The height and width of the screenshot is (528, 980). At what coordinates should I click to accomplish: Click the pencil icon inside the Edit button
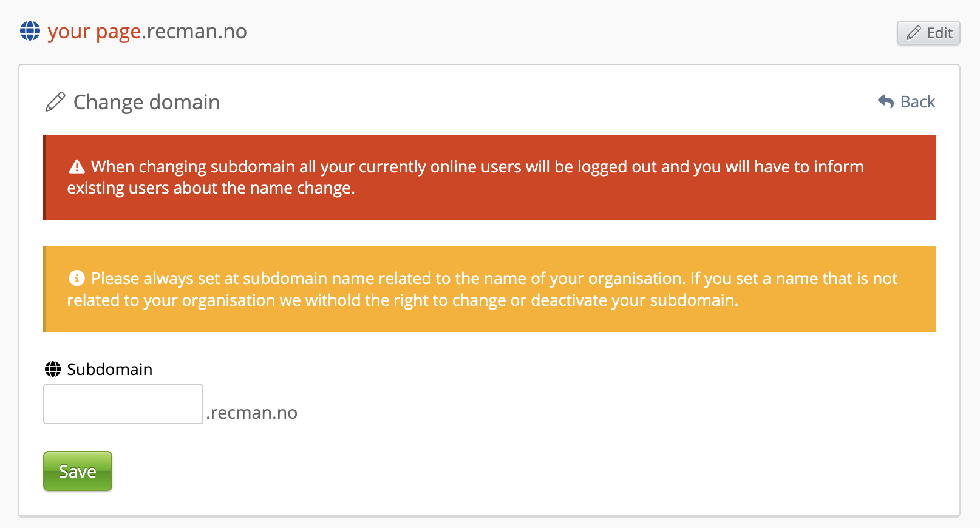(x=913, y=33)
